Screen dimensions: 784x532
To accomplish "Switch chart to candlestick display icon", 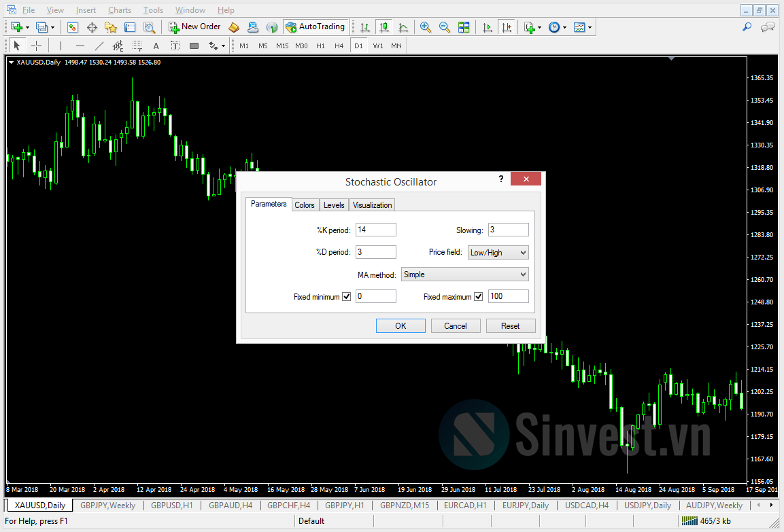I will point(384,27).
